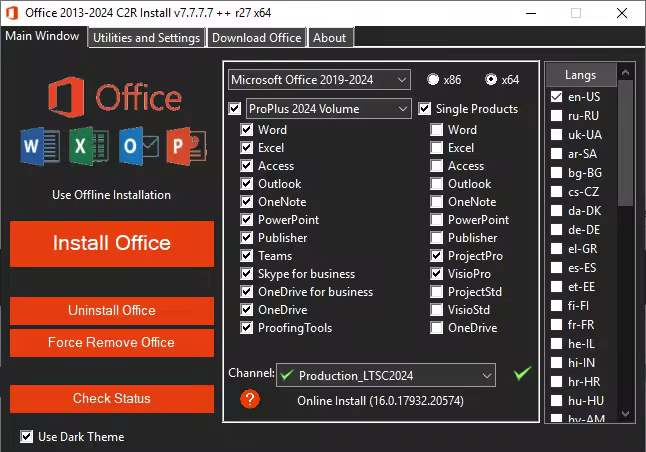Select the x86 architecture radio button
The image size is (646, 452).
(433, 80)
